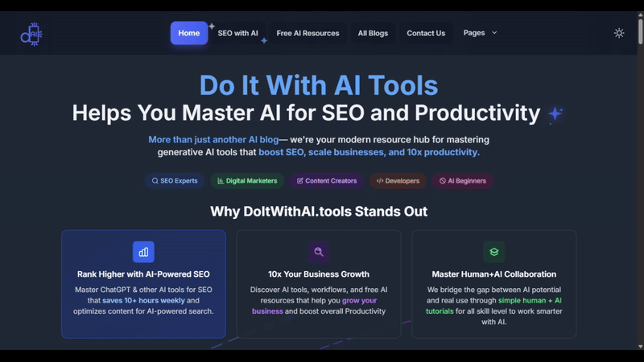Click chart icon in Digital Marketers tag

click(x=221, y=180)
